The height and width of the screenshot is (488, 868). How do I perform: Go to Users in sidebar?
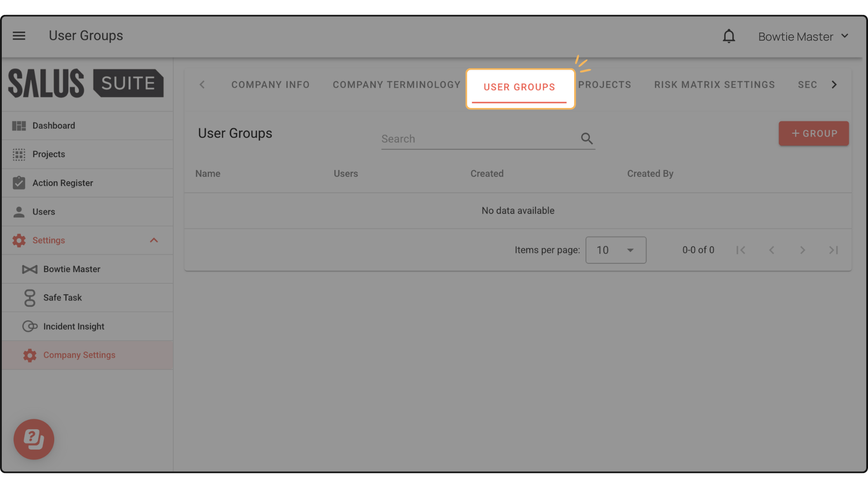pos(43,212)
